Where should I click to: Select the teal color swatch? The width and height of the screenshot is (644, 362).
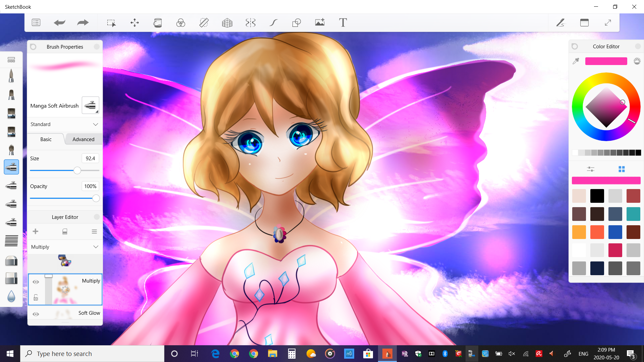[x=633, y=214]
